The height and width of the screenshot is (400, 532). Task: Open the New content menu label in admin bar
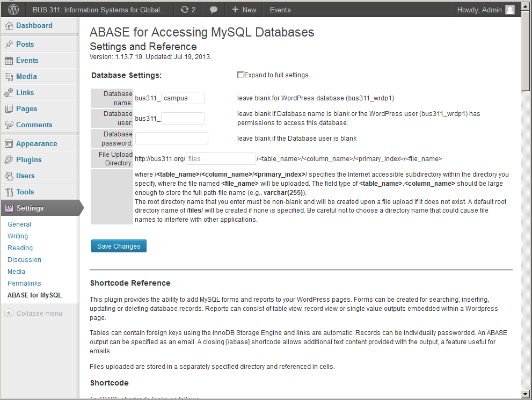[x=250, y=10]
